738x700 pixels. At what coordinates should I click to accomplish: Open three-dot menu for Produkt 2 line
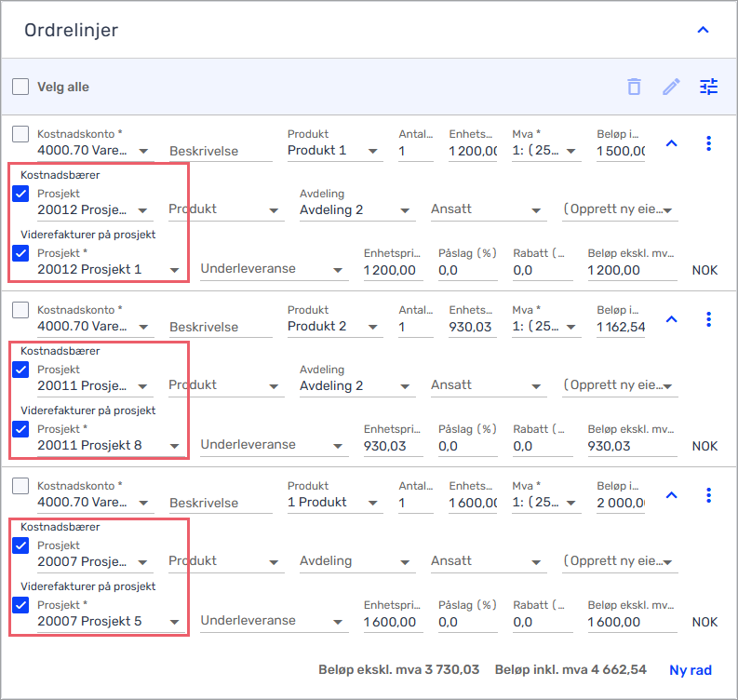click(x=708, y=319)
